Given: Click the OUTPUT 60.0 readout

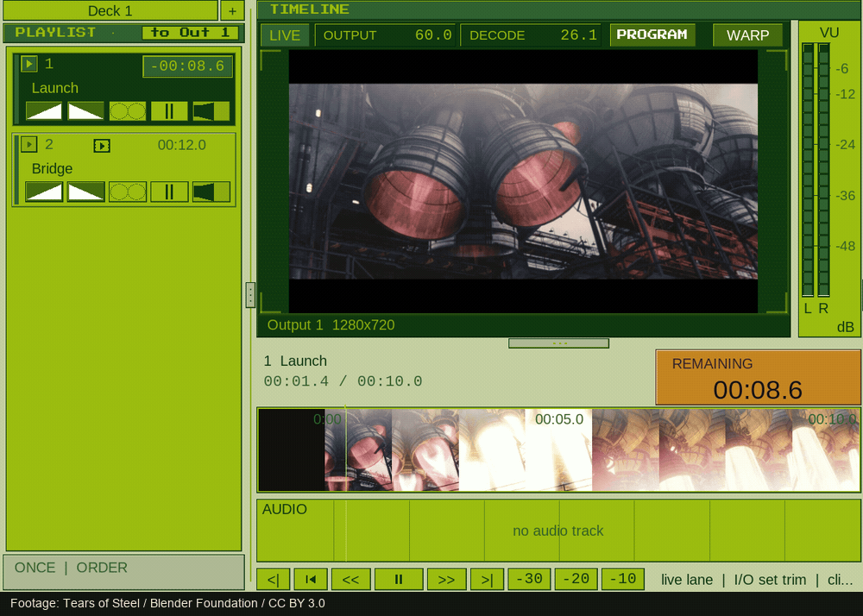Looking at the screenshot, I should click(386, 35).
